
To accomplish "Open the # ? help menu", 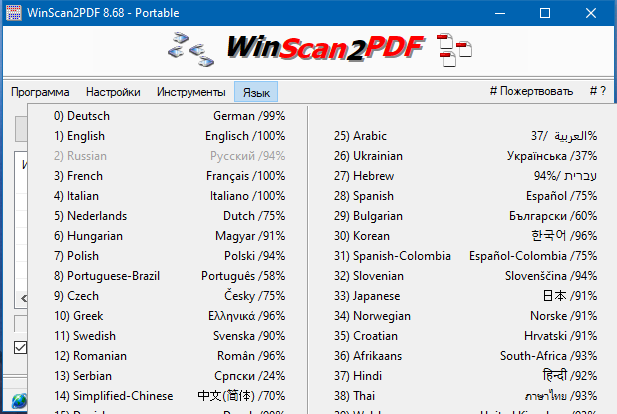I will 598,91.
